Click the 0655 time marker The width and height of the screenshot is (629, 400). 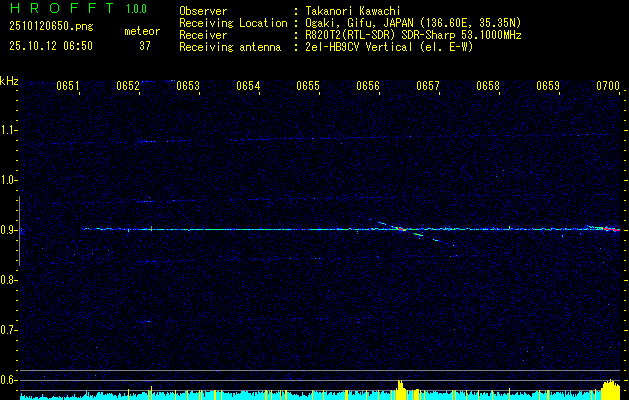click(x=308, y=85)
